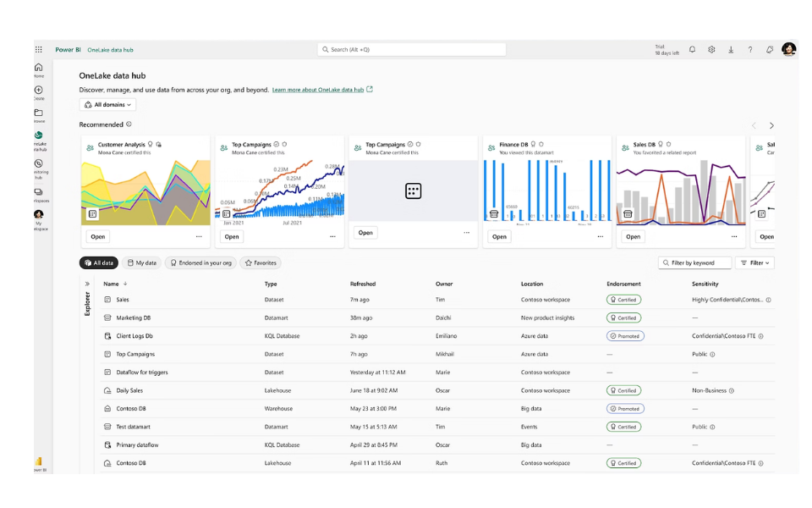This screenshot has width=812, height=508.
Task: Click the Certified badge on Marketing DB row
Action: pos(623,317)
